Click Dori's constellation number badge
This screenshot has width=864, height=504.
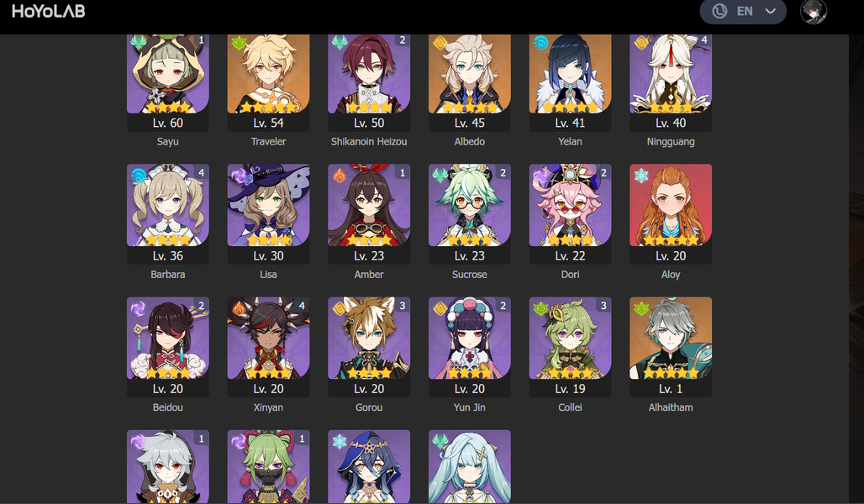(x=603, y=173)
